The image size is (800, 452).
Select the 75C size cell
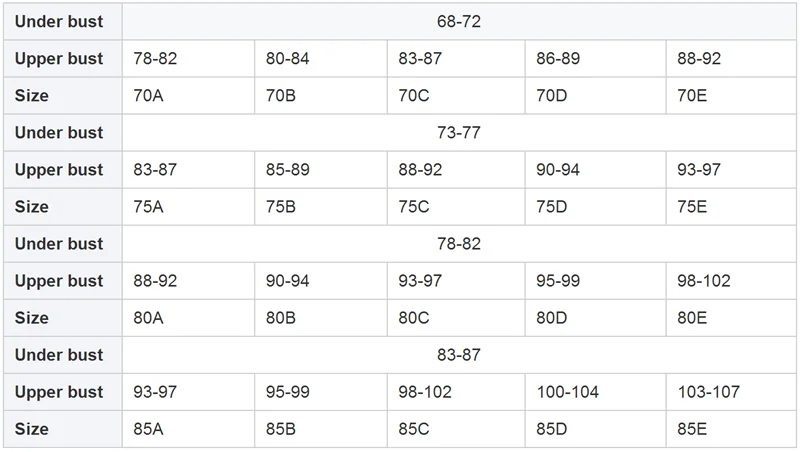(x=456, y=207)
